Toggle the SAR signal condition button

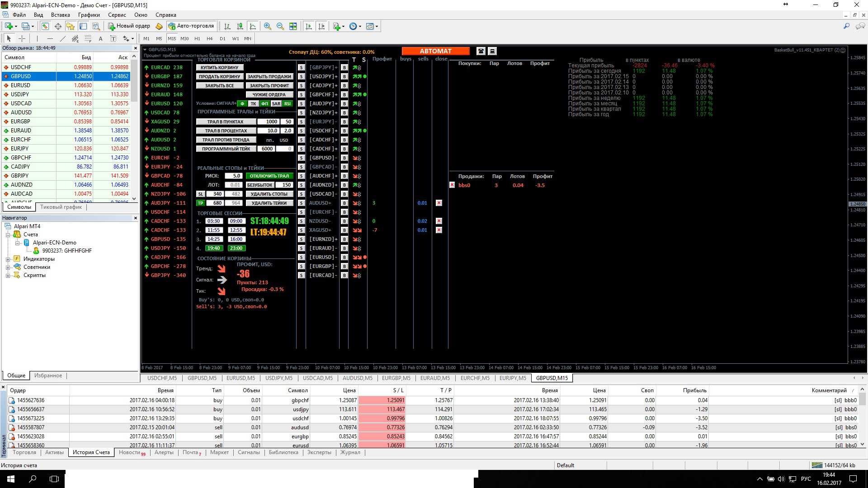pos(276,103)
